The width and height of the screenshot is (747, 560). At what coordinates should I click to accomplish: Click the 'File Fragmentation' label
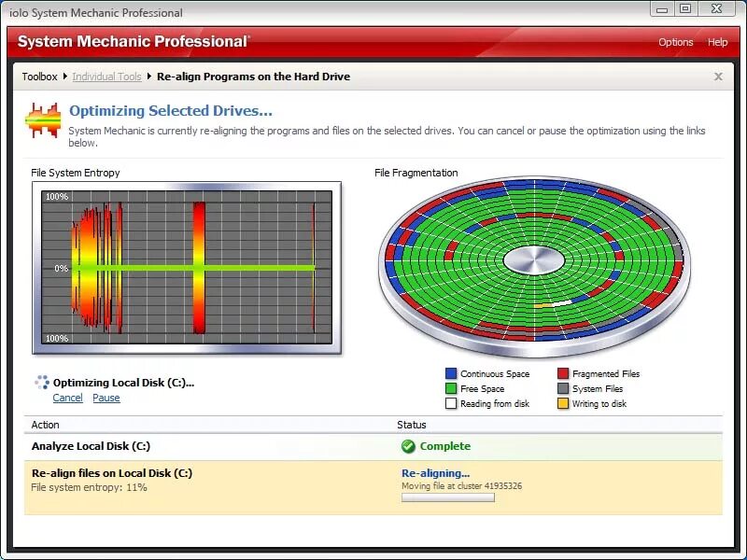(x=416, y=173)
